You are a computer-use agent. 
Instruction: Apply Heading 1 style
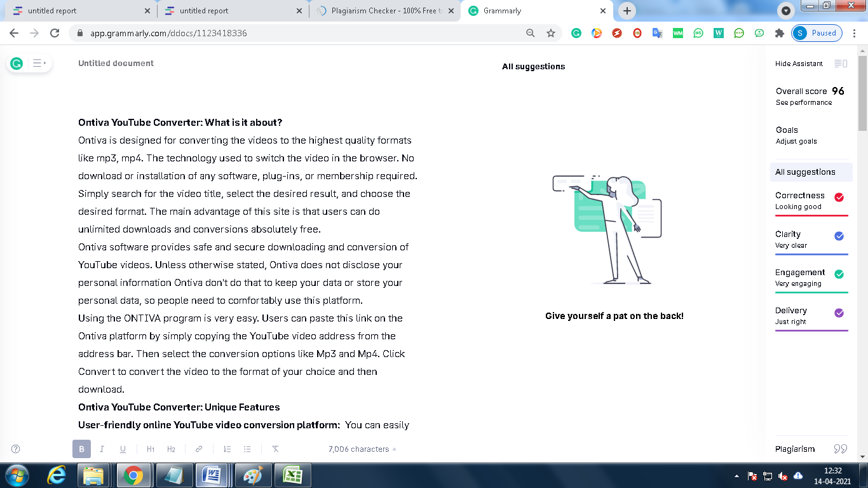coord(151,449)
